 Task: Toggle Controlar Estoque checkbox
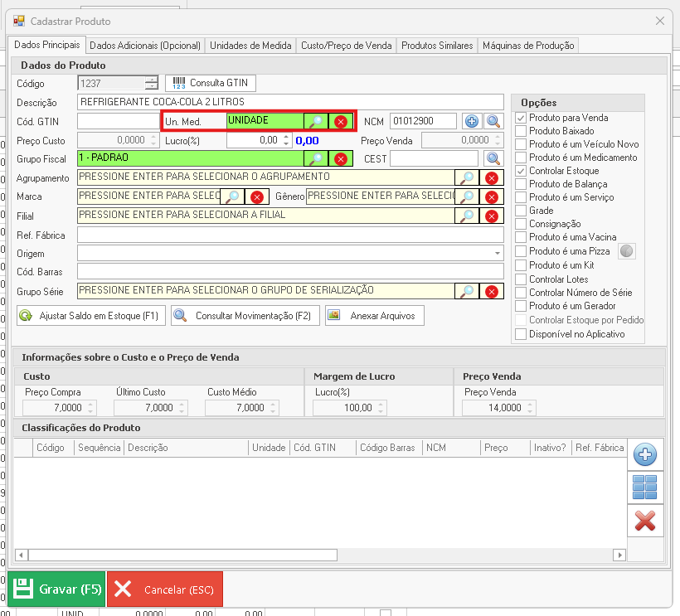[521, 171]
